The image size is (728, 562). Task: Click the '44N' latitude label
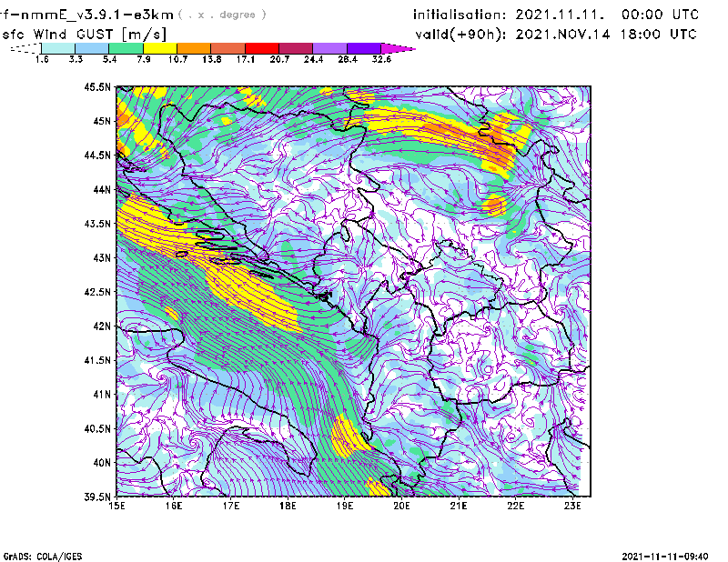point(102,189)
